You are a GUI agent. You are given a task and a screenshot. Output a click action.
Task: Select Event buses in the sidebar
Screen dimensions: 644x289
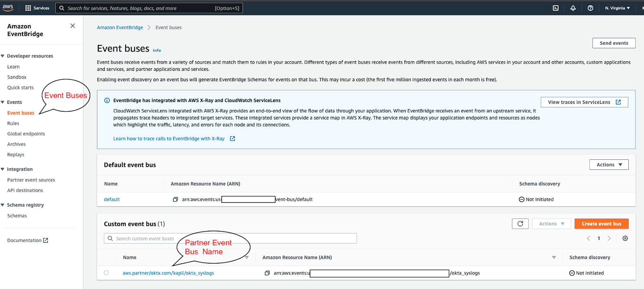pos(21,113)
